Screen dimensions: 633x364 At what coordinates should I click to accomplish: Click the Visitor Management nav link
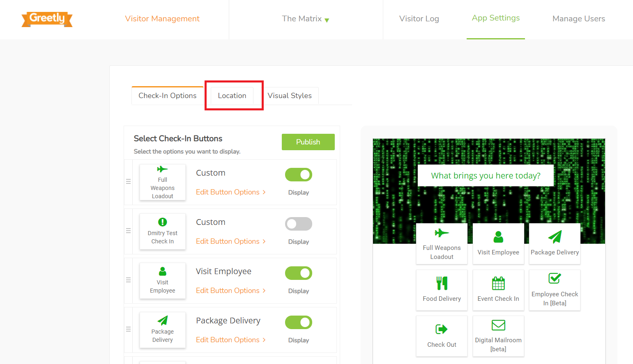pos(162,18)
